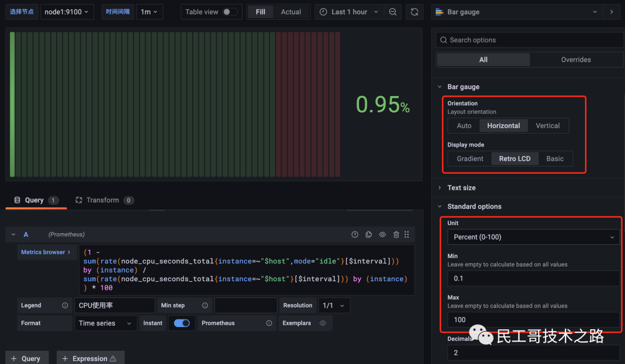Duplicate query A with copy icon
This screenshot has width=625, height=364.
click(369, 234)
